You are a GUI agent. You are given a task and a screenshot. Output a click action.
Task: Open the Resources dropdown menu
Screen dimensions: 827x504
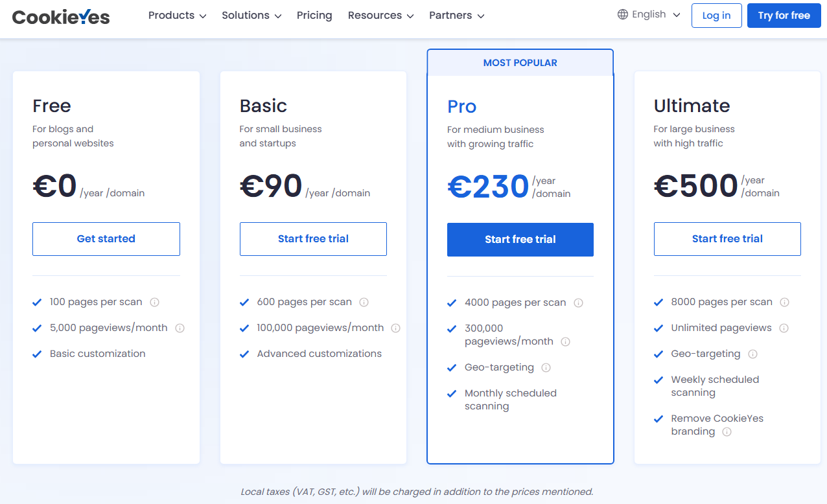click(x=380, y=16)
